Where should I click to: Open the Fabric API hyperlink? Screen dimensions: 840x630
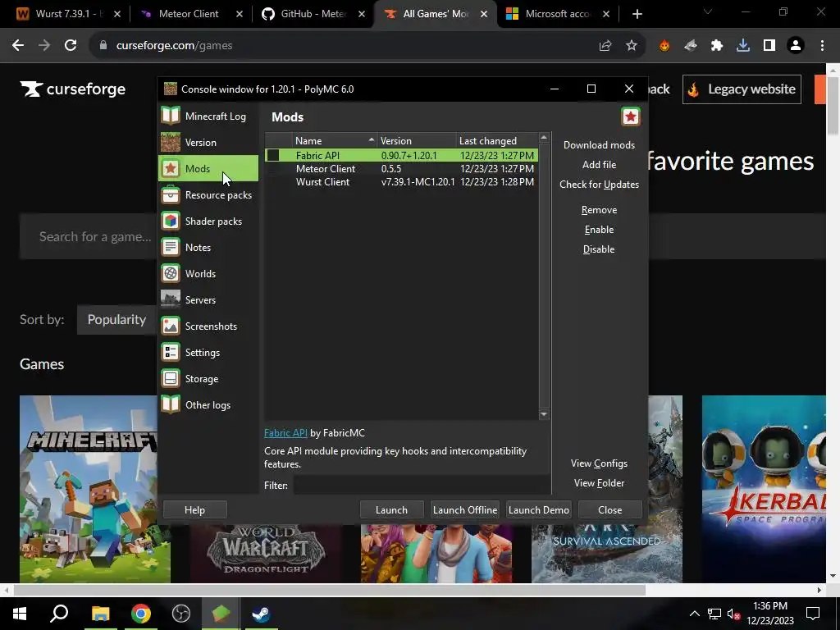pos(285,433)
